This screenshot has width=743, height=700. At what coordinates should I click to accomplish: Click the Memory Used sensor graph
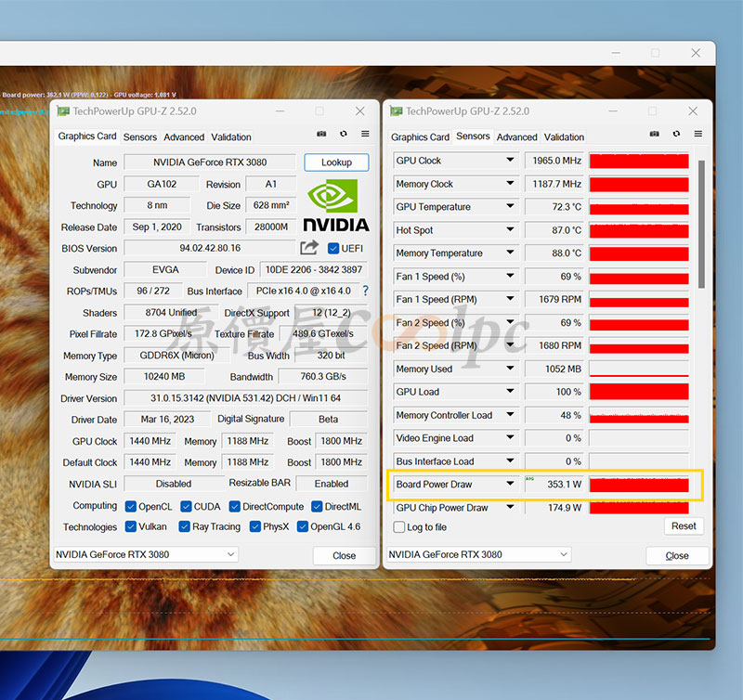click(x=639, y=369)
